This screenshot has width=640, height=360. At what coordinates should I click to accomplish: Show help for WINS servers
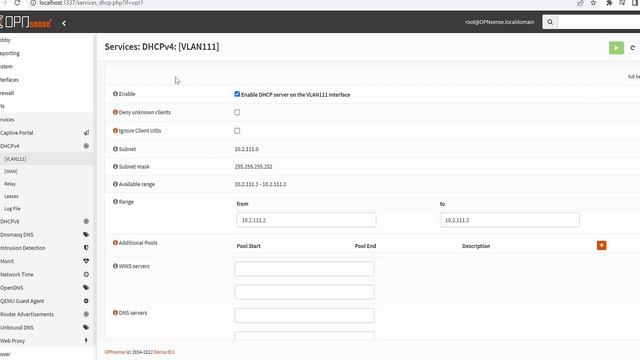[x=115, y=266]
